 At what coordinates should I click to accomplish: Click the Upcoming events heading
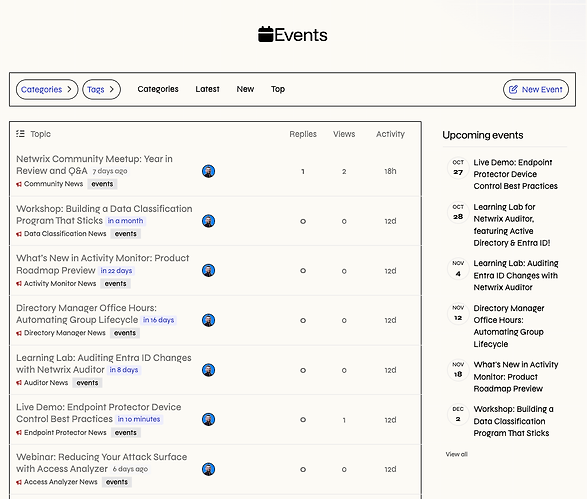click(x=483, y=135)
